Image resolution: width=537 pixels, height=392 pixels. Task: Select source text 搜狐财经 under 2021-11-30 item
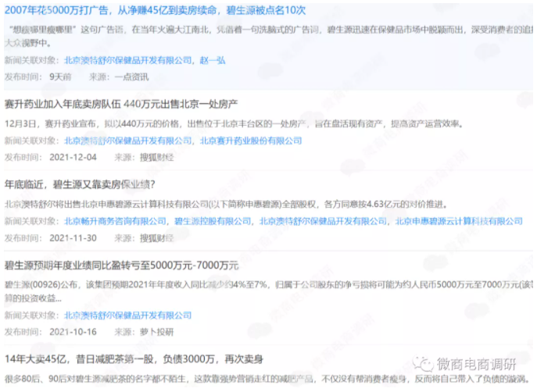point(156,238)
